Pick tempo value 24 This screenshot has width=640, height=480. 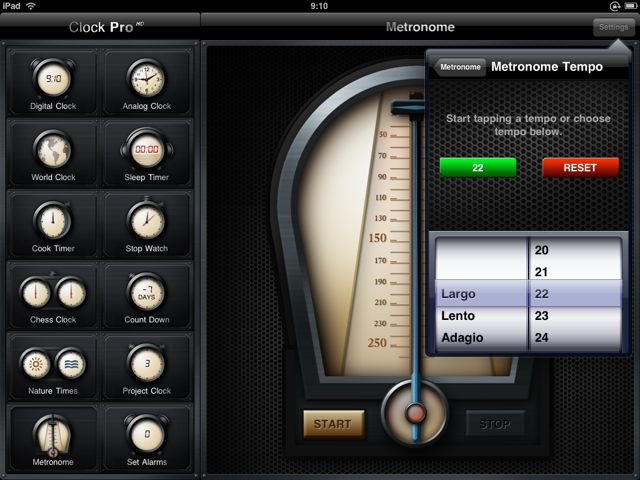[x=542, y=338]
